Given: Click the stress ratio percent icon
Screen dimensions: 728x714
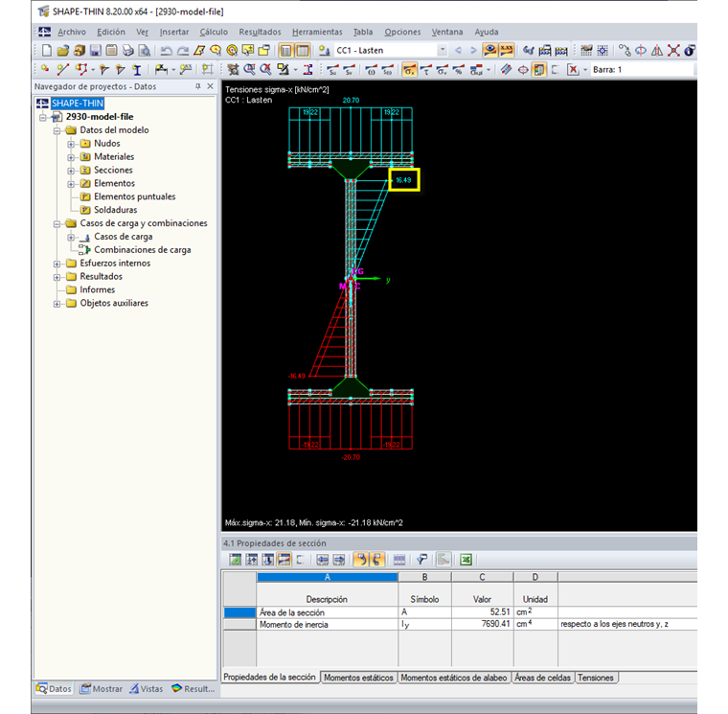Looking at the screenshot, I should 459,70.
